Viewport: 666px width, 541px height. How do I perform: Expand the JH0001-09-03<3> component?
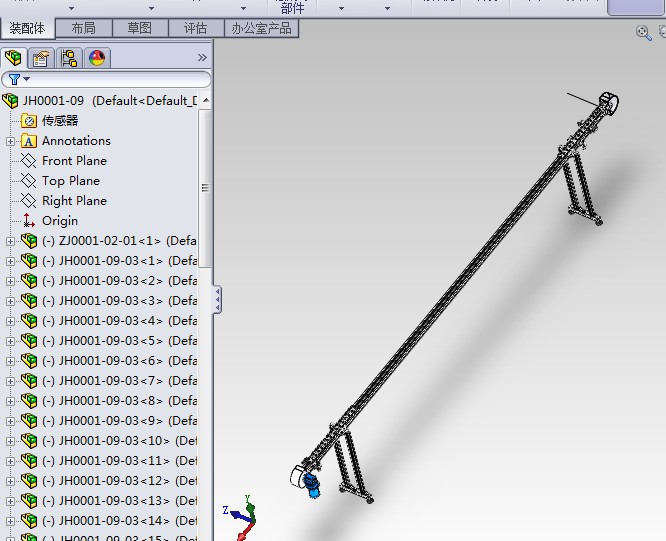pos(10,301)
